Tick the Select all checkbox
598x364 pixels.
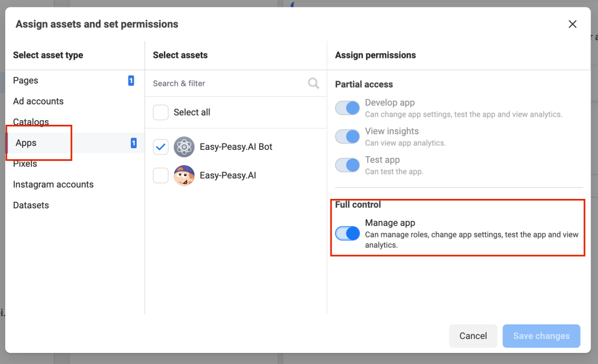161,113
